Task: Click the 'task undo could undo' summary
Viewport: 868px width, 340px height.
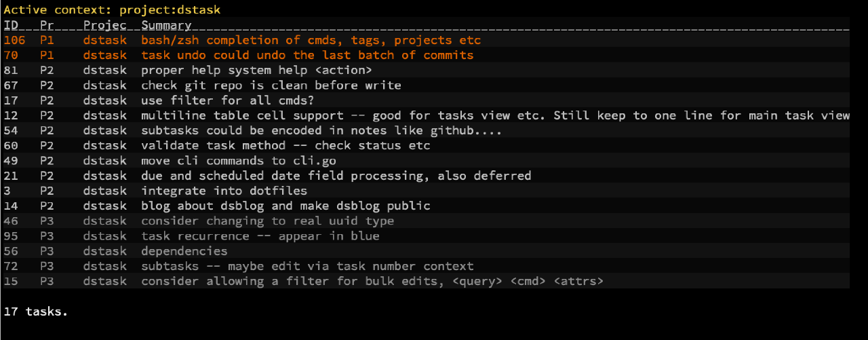Action: coord(307,56)
